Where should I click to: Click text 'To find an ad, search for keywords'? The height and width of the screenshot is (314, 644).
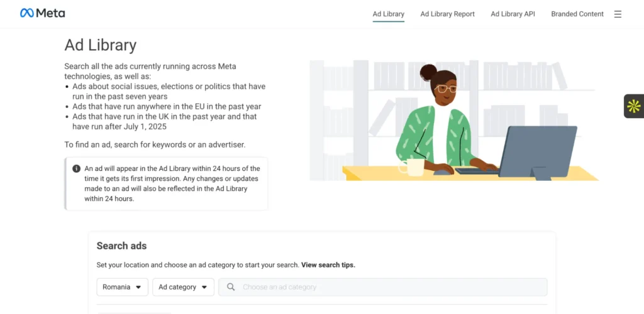coord(155,144)
